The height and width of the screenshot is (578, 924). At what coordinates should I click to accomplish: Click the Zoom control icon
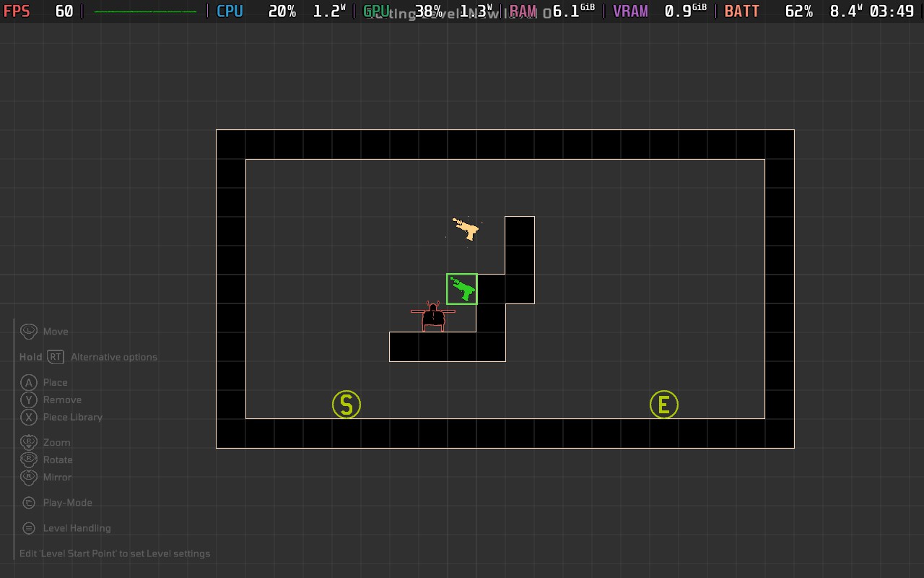click(29, 442)
